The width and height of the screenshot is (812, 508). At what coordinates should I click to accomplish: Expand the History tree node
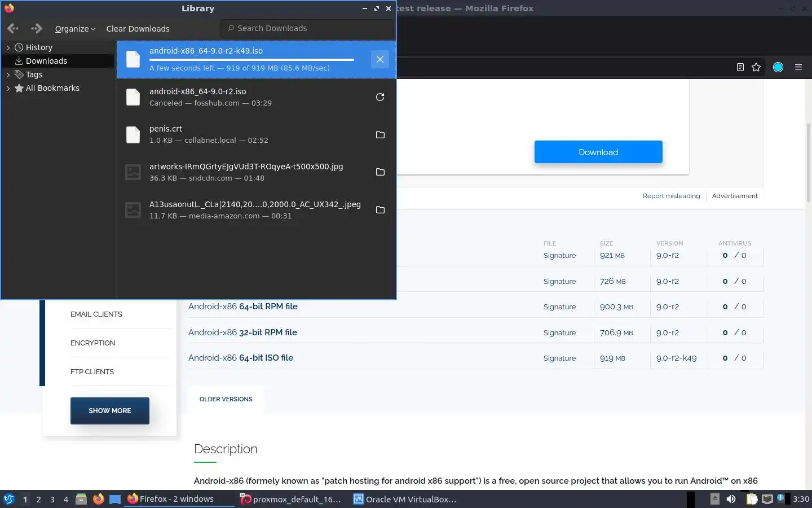tap(8, 48)
